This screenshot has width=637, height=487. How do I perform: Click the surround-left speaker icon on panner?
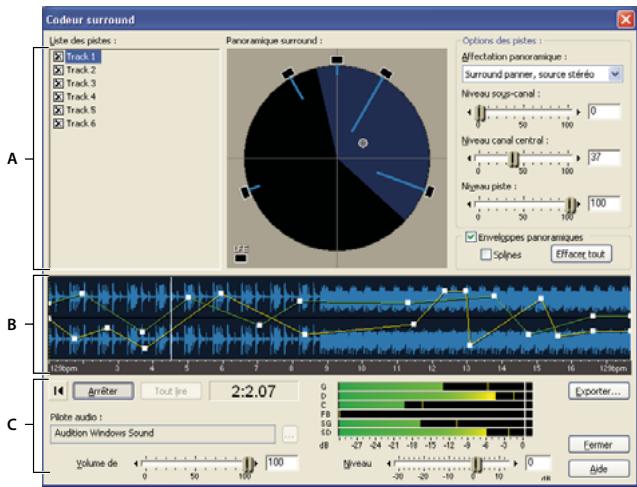point(245,193)
